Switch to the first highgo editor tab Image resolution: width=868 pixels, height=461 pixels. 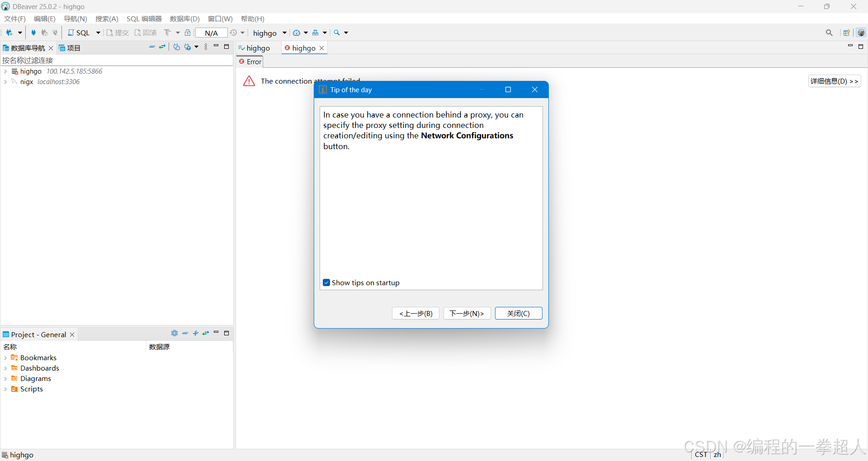coord(254,48)
